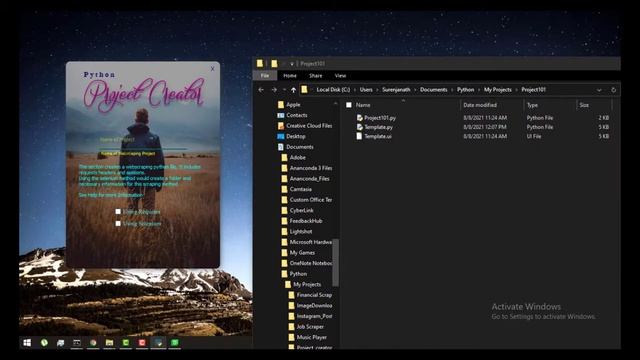Close the Python Project Creator window
The height and width of the screenshot is (360, 640).
point(212,69)
